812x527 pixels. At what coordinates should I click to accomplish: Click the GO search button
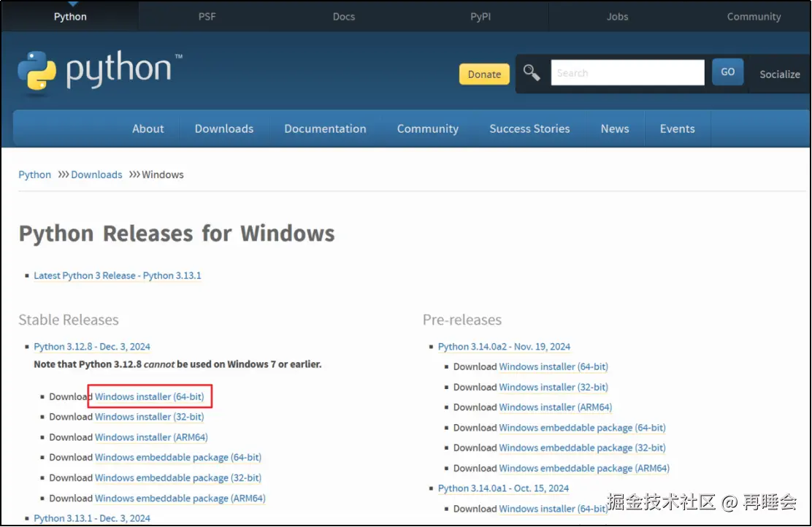(x=727, y=72)
